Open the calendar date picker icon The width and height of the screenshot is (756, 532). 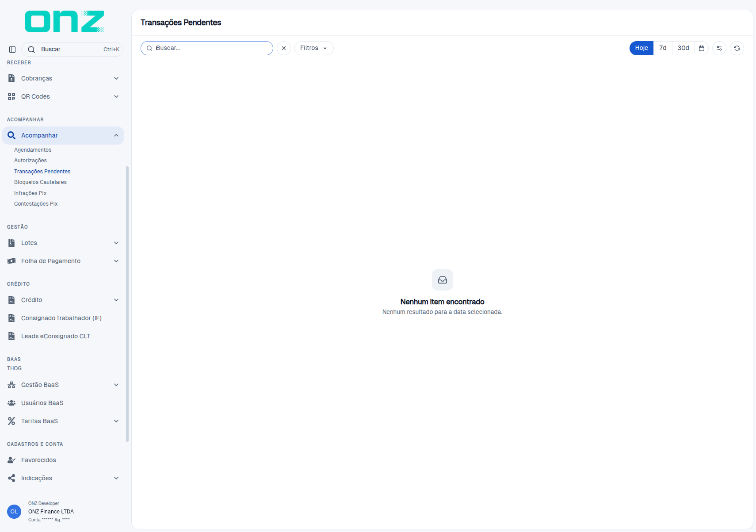tap(702, 48)
